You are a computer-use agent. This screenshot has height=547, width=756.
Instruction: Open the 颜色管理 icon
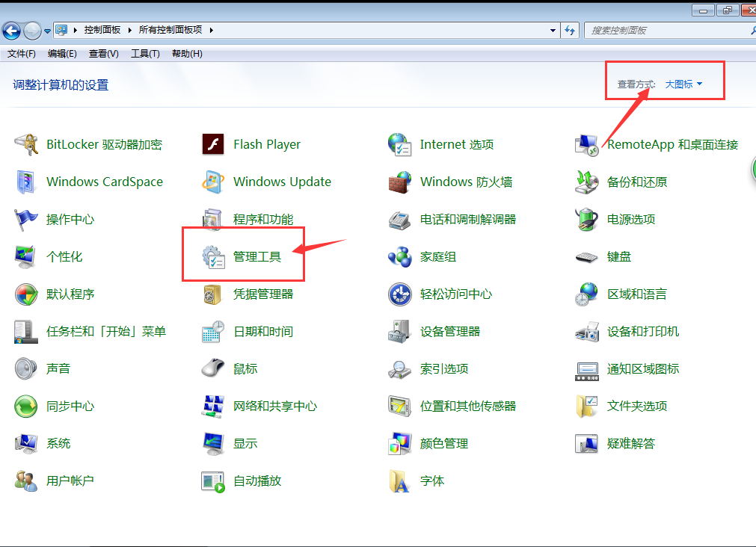tap(400, 443)
